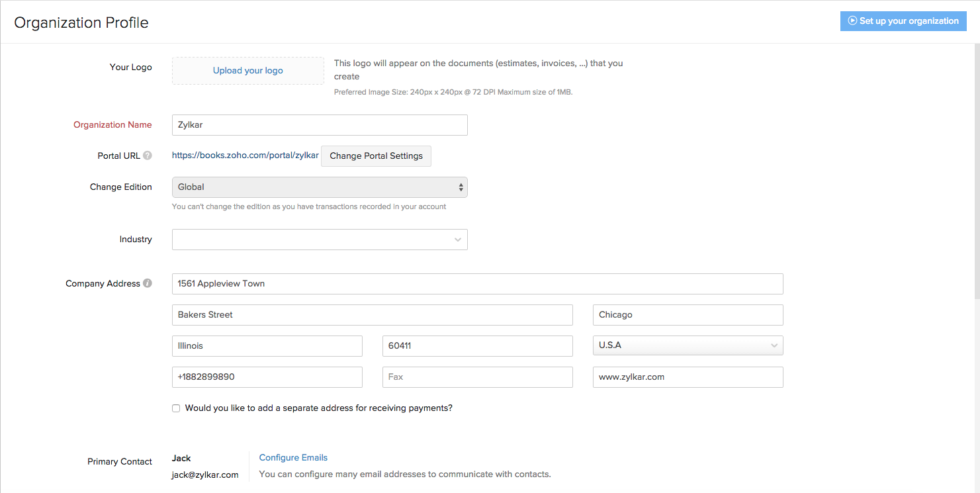The height and width of the screenshot is (493, 980).
Task: Click the Illinois state field
Action: (267, 345)
